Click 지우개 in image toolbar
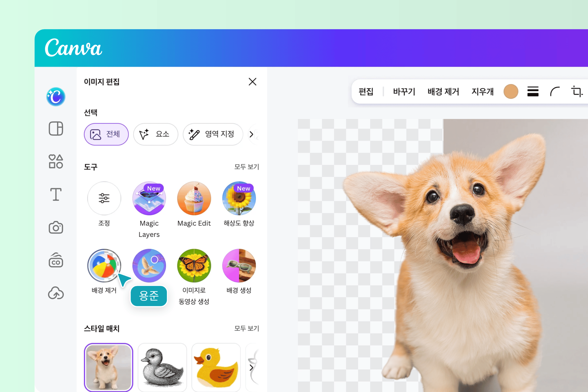The height and width of the screenshot is (392, 588). coord(482,91)
